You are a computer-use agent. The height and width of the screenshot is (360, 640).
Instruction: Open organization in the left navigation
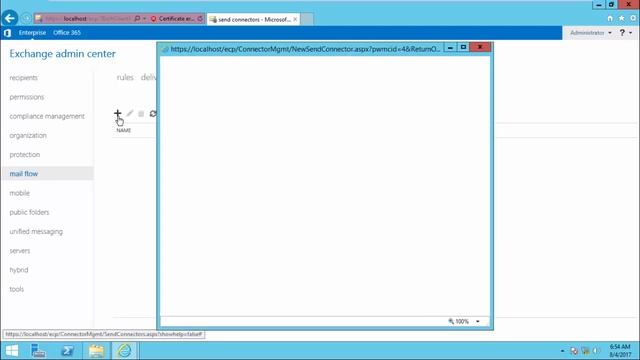pos(28,135)
